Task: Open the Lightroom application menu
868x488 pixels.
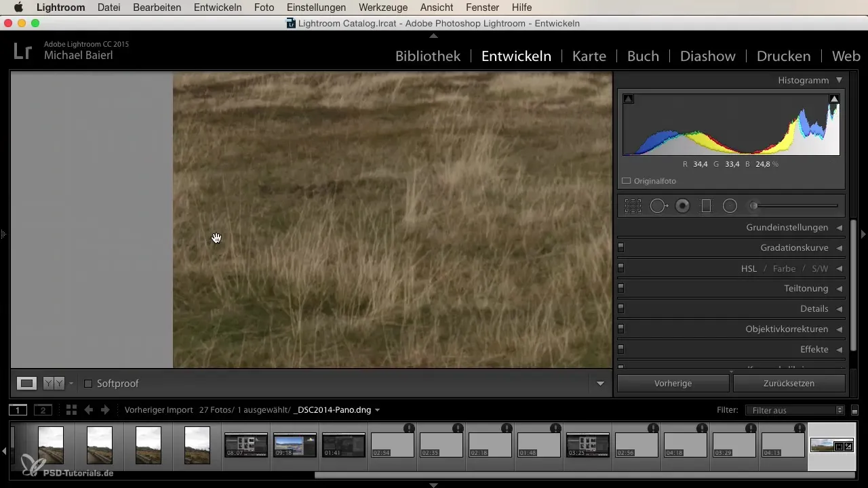Action: pyautogui.click(x=61, y=7)
